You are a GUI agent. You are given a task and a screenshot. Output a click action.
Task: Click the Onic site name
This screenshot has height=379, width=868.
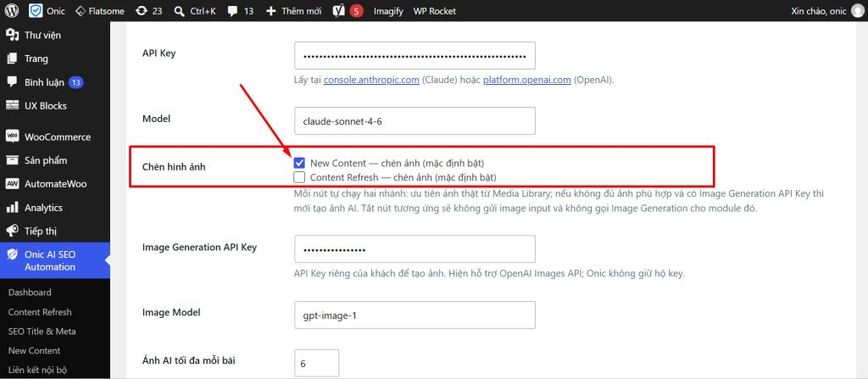[x=55, y=10]
